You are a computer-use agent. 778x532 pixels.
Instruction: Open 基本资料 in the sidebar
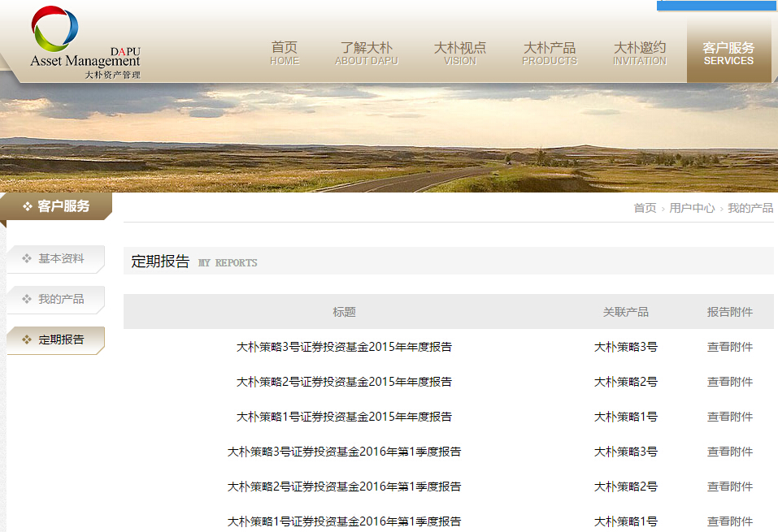pos(55,259)
